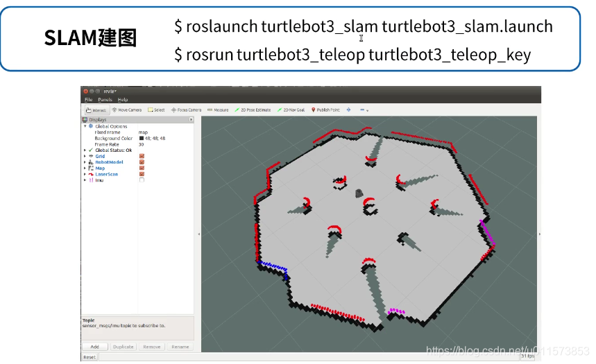Select the Interact tool
Image resolution: width=596 pixels, height=364 pixels.
[x=96, y=110]
